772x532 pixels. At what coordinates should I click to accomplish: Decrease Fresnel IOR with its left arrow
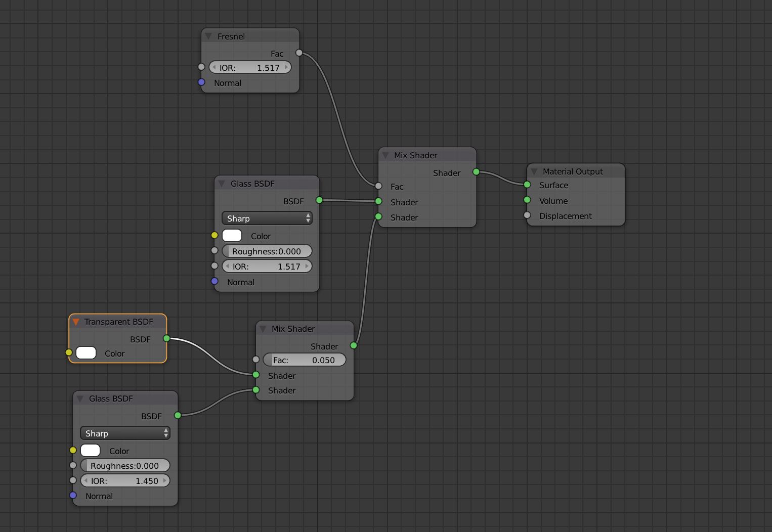[214, 67]
